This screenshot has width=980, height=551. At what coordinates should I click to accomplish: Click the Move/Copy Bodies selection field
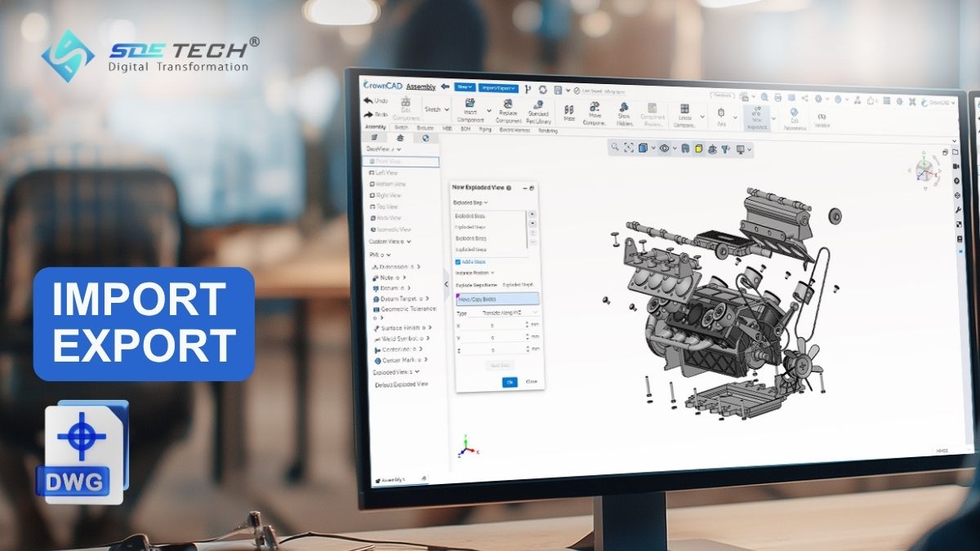(x=497, y=299)
